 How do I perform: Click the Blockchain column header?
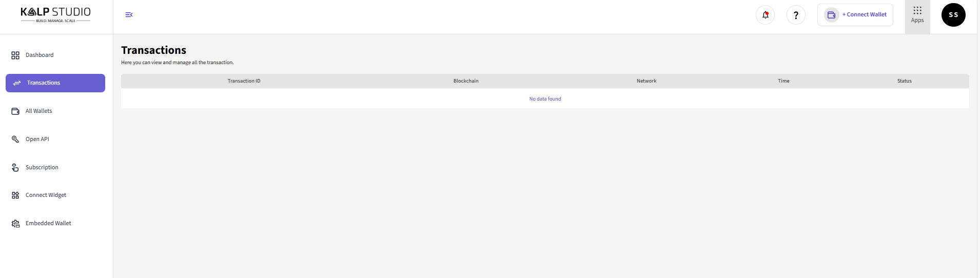click(466, 81)
